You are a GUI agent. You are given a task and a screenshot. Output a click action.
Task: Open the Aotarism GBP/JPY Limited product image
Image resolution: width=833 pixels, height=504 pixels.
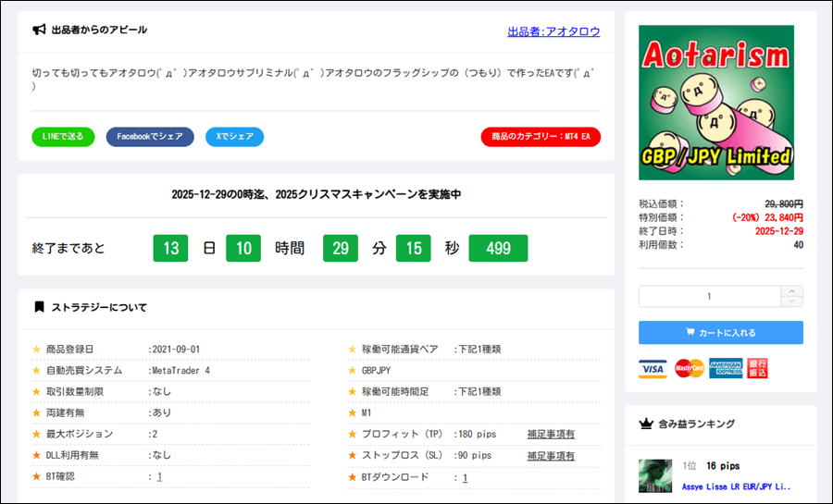[716, 103]
